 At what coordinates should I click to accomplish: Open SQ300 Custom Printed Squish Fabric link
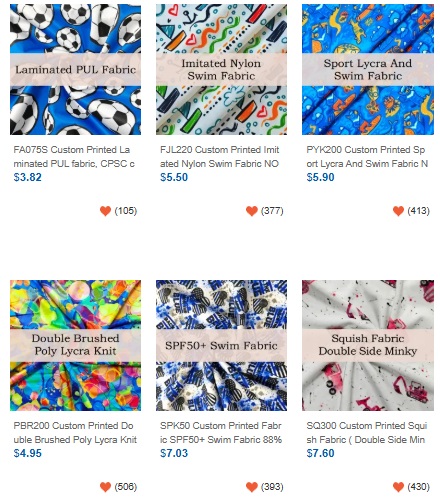(x=367, y=433)
